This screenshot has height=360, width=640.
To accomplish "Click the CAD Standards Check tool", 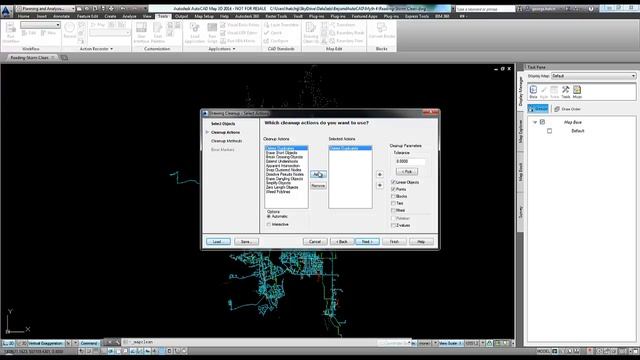I will [273, 33].
